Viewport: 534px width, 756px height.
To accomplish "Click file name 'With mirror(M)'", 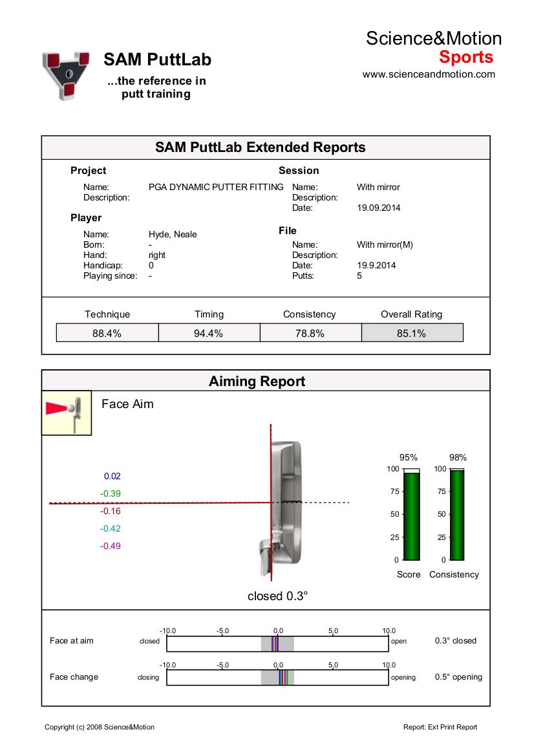I will 385,244.
